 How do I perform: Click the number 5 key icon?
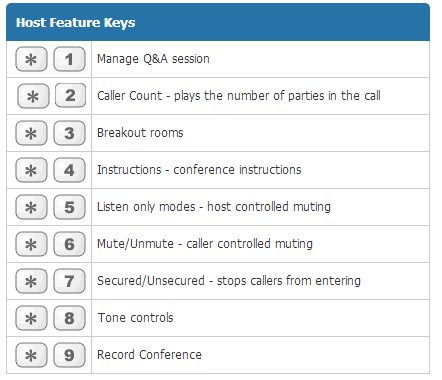[69, 207]
